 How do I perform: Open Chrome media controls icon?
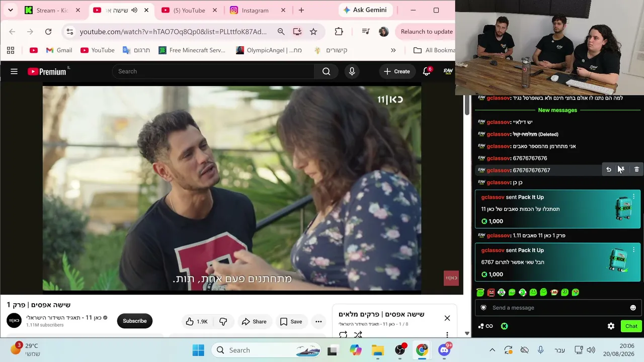(x=366, y=32)
